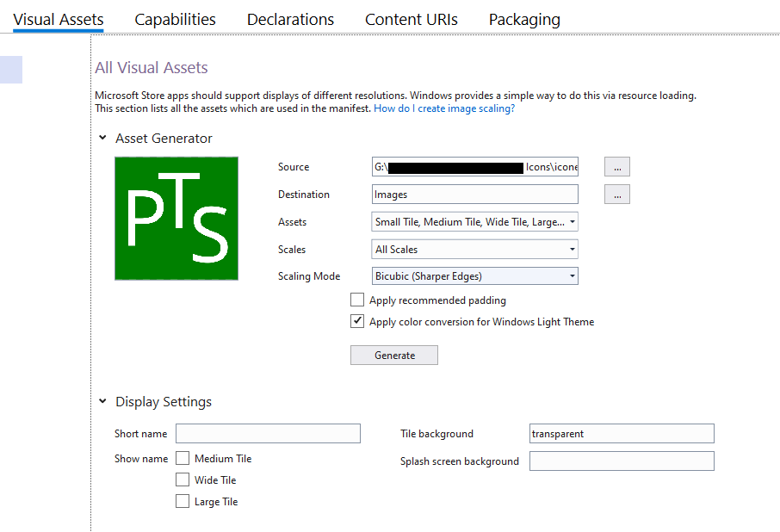Focus the Short name text field
The height and width of the screenshot is (532, 780).
pos(268,434)
